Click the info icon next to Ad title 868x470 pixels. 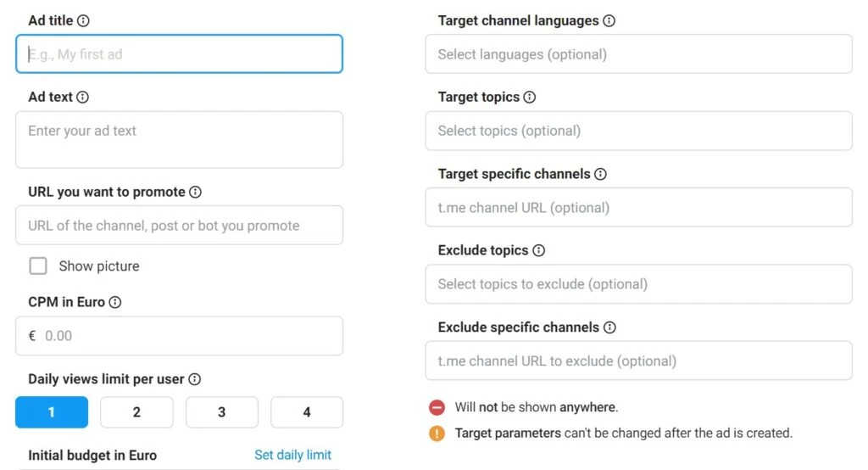83,20
